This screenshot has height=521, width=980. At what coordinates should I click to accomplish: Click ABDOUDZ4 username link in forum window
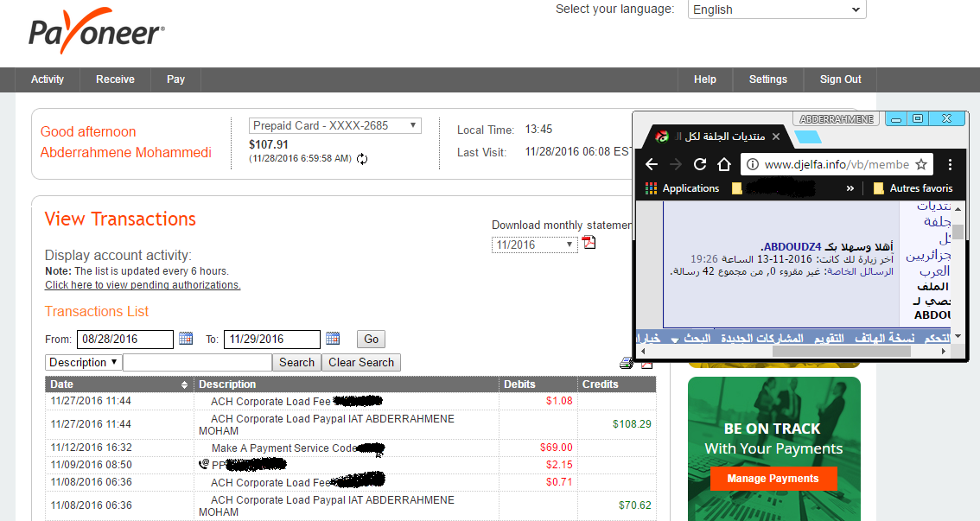pos(792,247)
